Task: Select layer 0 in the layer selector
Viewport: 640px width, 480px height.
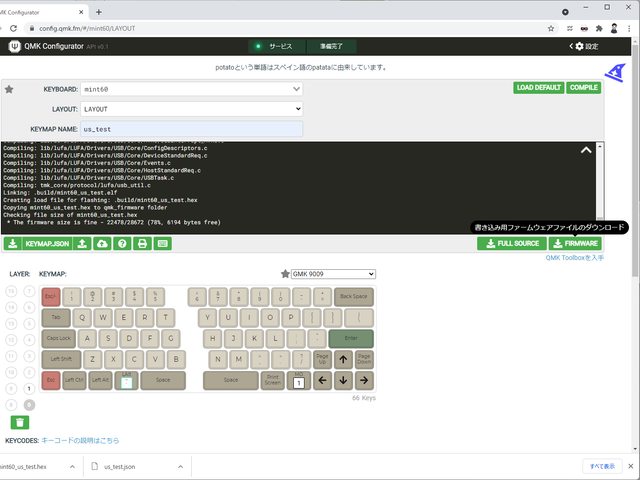Action: (29, 404)
